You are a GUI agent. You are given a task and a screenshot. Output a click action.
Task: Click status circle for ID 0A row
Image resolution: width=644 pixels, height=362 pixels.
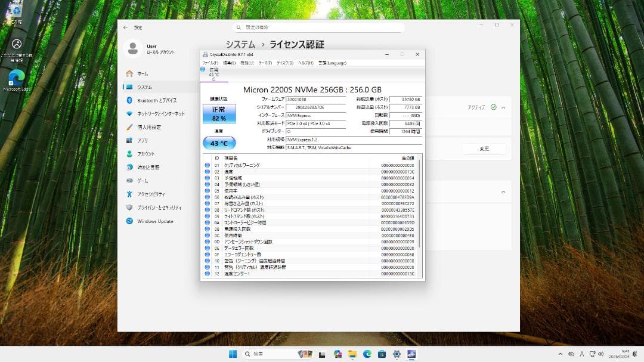208,222
